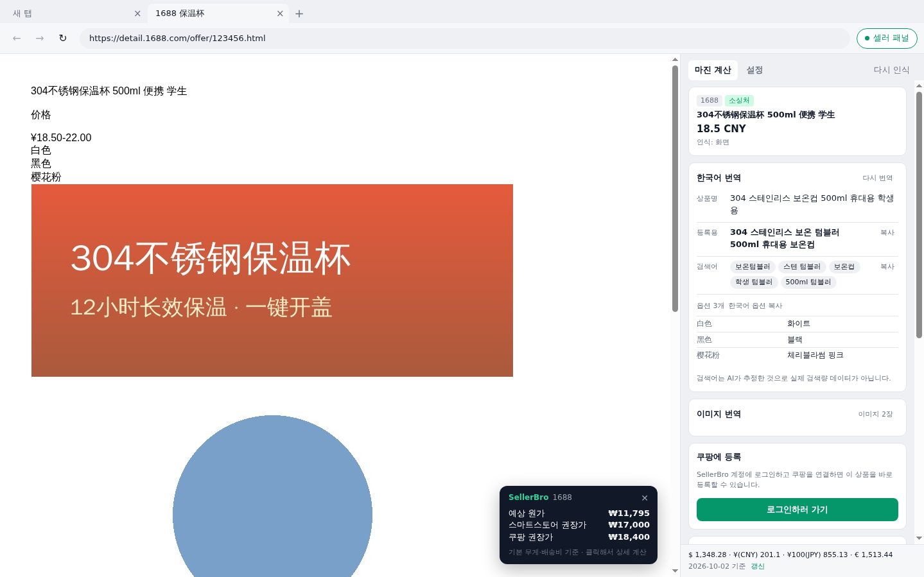Focus the address bar showing detail.1688.com
This screenshot has height=577, width=924.
[x=465, y=39]
